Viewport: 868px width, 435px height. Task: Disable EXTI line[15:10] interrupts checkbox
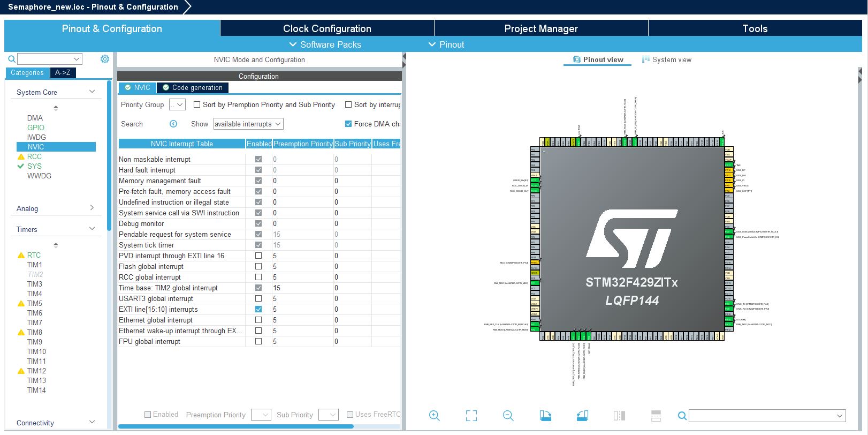coord(258,309)
